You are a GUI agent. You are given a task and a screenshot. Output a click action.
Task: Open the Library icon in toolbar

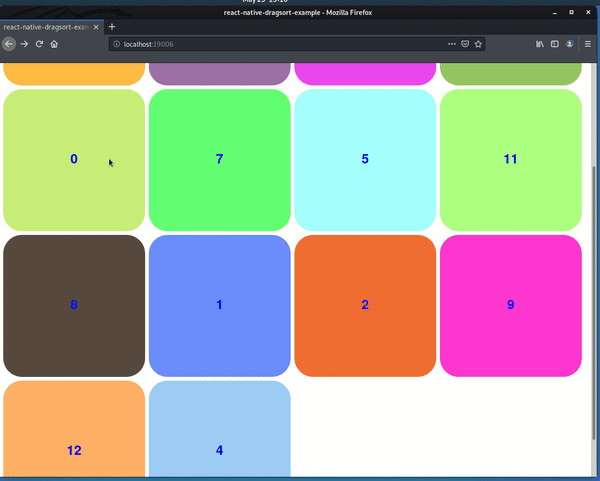(540, 44)
